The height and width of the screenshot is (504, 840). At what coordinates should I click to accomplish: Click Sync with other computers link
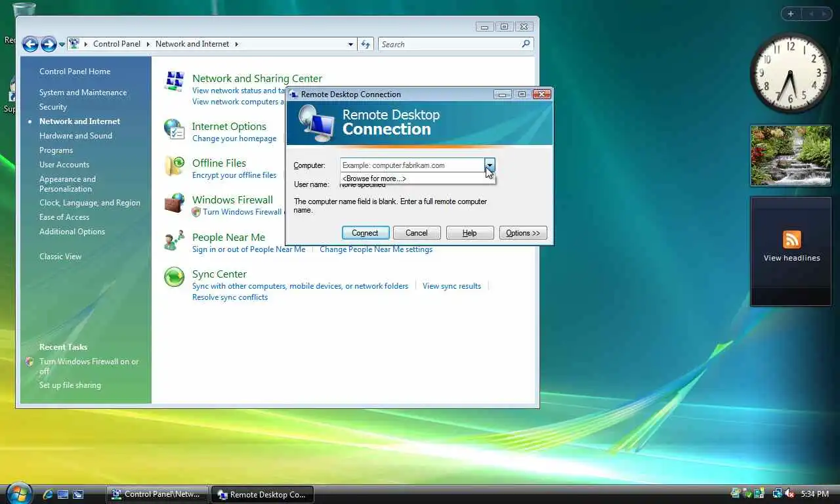pos(300,286)
